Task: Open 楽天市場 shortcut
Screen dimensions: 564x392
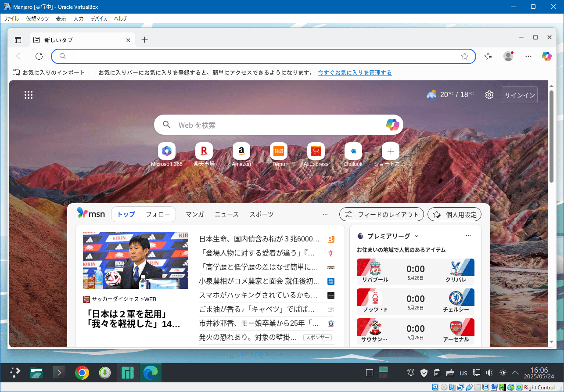Action: point(204,155)
